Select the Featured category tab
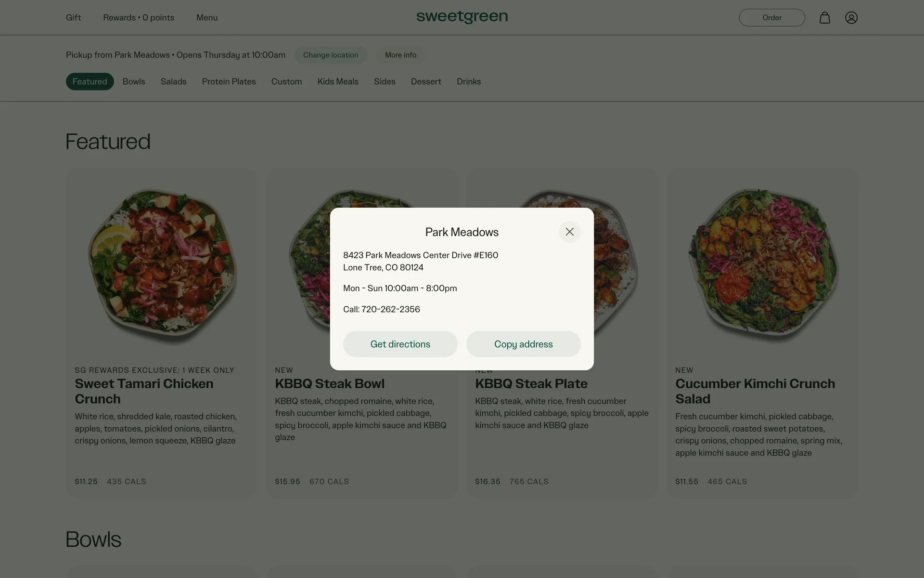924x578 pixels. (90, 81)
